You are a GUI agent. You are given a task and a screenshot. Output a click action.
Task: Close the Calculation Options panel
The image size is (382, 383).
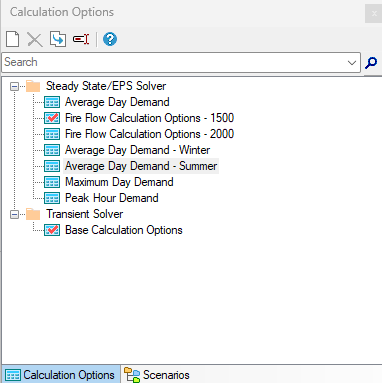coord(374,14)
